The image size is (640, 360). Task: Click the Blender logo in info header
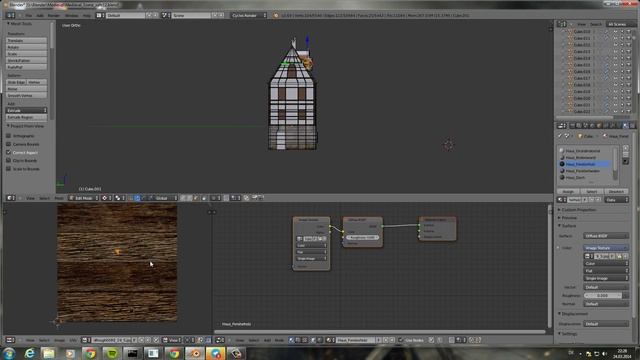click(276, 16)
